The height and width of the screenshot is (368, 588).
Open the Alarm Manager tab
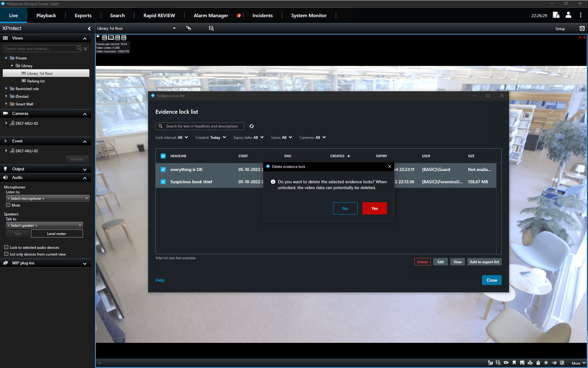[211, 15]
